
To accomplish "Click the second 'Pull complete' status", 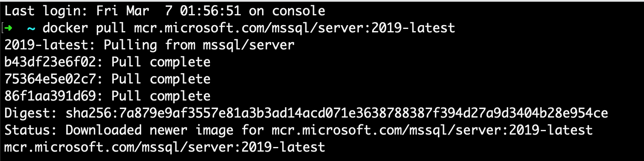I will coord(161,79).
